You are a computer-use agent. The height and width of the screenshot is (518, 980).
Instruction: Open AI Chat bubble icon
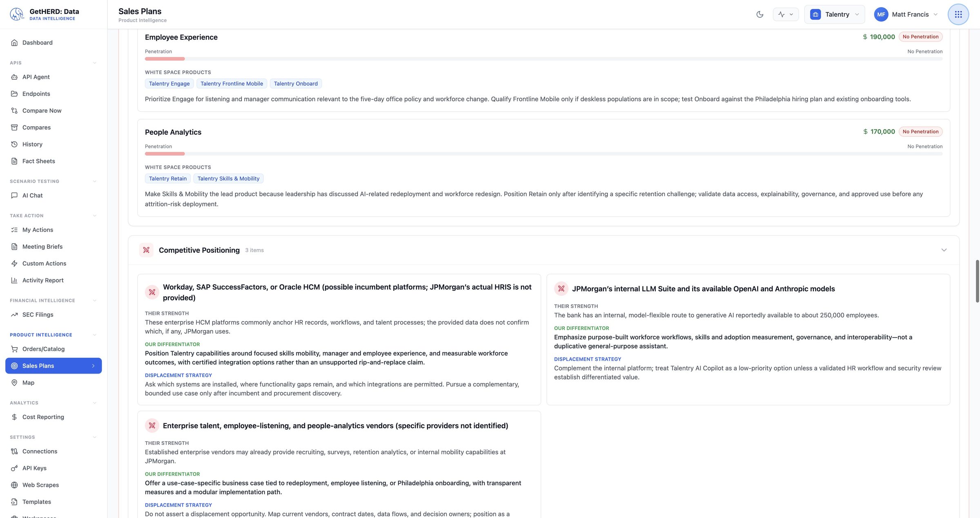(14, 195)
